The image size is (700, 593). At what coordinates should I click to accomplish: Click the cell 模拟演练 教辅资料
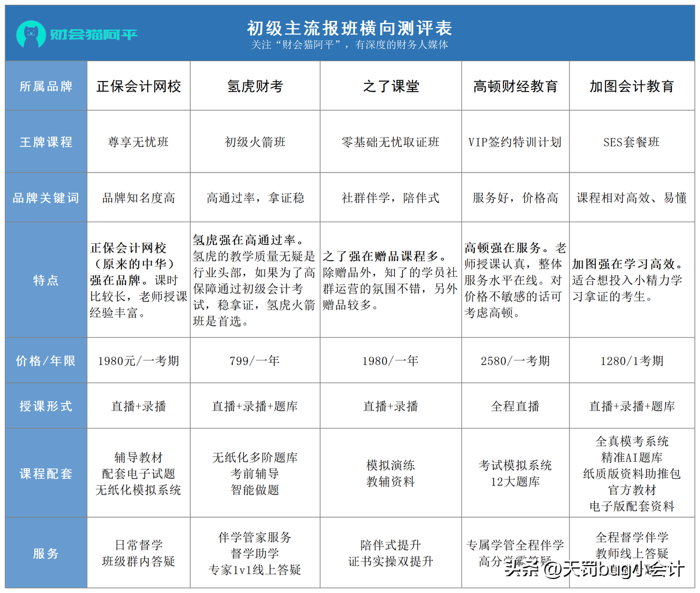click(391, 473)
